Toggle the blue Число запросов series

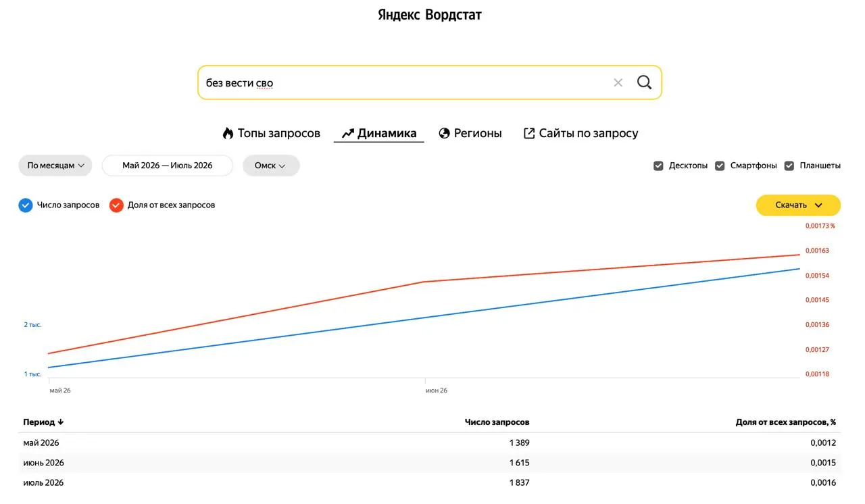click(26, 205)
